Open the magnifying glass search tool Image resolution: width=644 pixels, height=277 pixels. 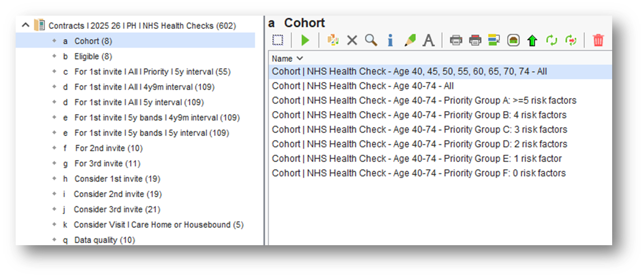point(371,40)
